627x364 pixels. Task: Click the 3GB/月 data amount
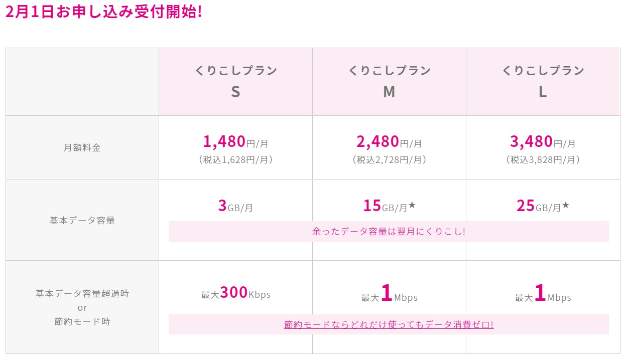click(235, 206)
